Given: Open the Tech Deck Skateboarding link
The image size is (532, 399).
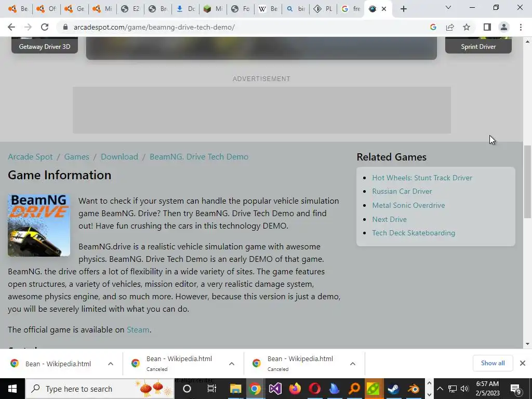Looking at the screenshot, I should point(414,233).
